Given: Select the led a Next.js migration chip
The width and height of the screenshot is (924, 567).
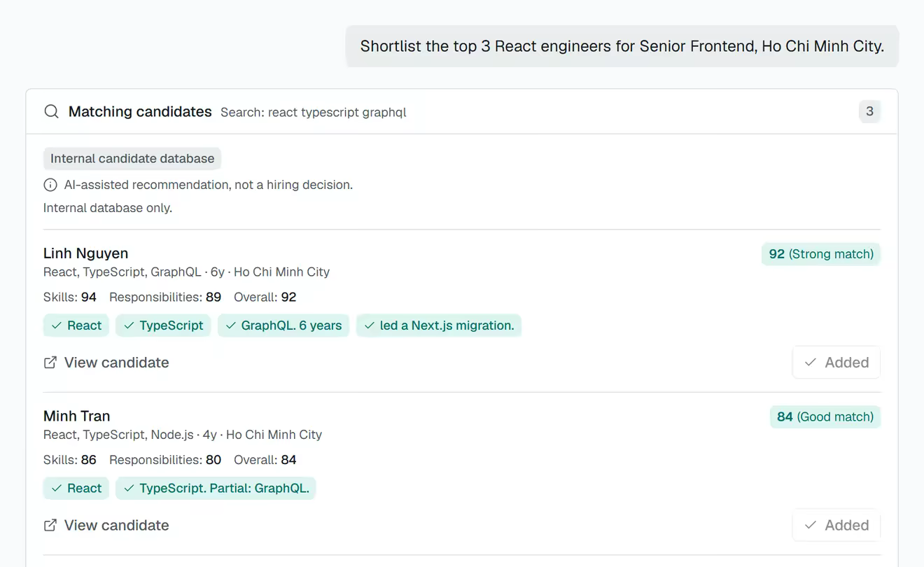Looking at the screenshot, I should coord(439,325).
